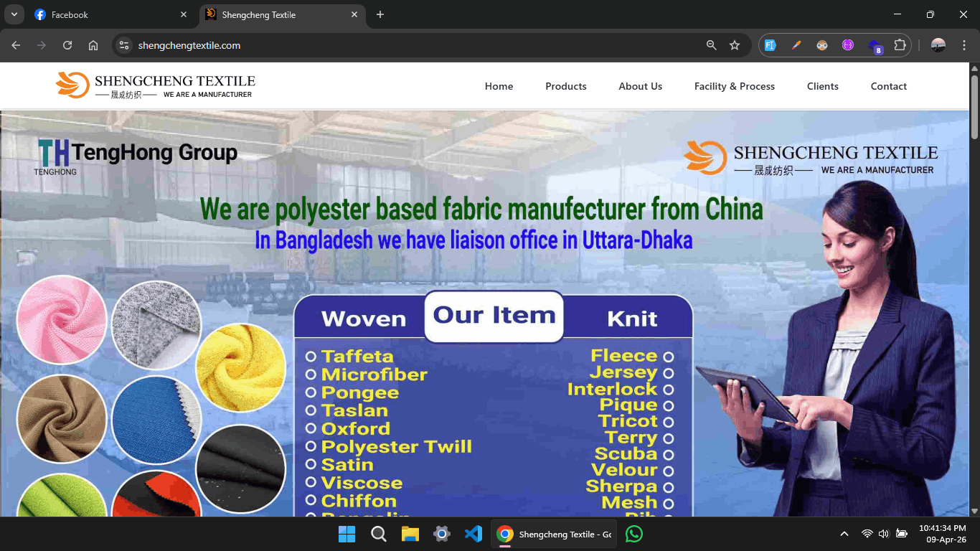
Task: Open Facility & Process in the navigation
Action: click(734, 86)
